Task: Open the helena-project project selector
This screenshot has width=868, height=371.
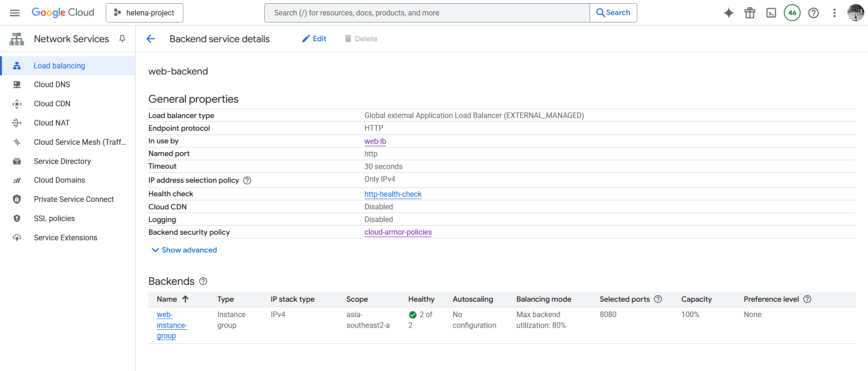Action: [145, 13]
